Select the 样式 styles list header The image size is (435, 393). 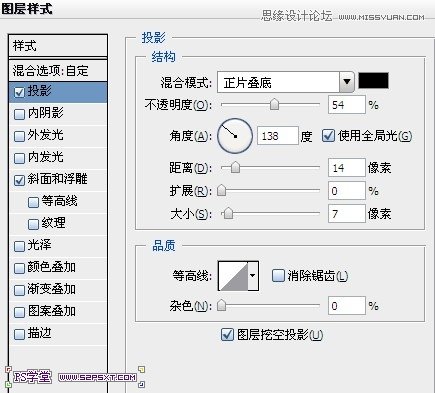pos(58,46)
